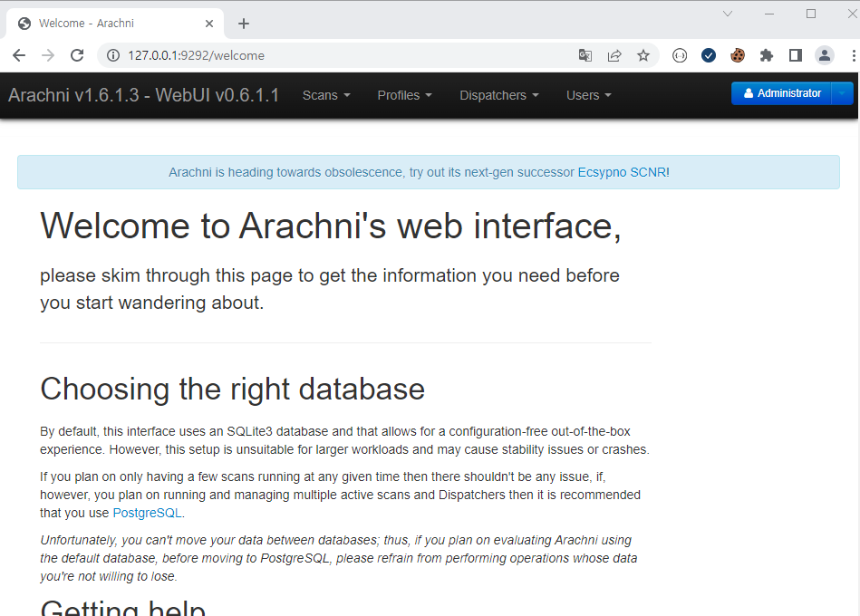Expand the Dispatchers dropdown menu
The height and width of the screenshot is (616, 860).
pos(499,95)
